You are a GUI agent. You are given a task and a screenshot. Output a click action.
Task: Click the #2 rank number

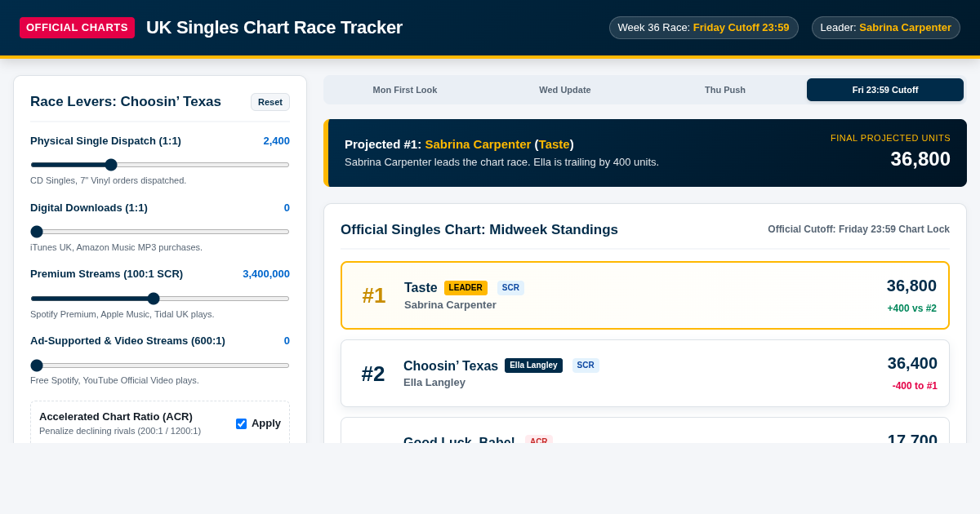(x=373, y=374)
